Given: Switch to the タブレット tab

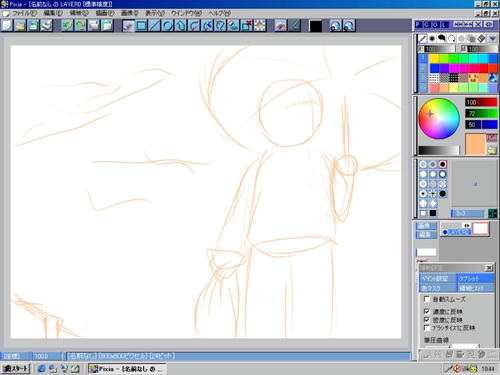Looking at the screenshot, I should click(475, 278).
